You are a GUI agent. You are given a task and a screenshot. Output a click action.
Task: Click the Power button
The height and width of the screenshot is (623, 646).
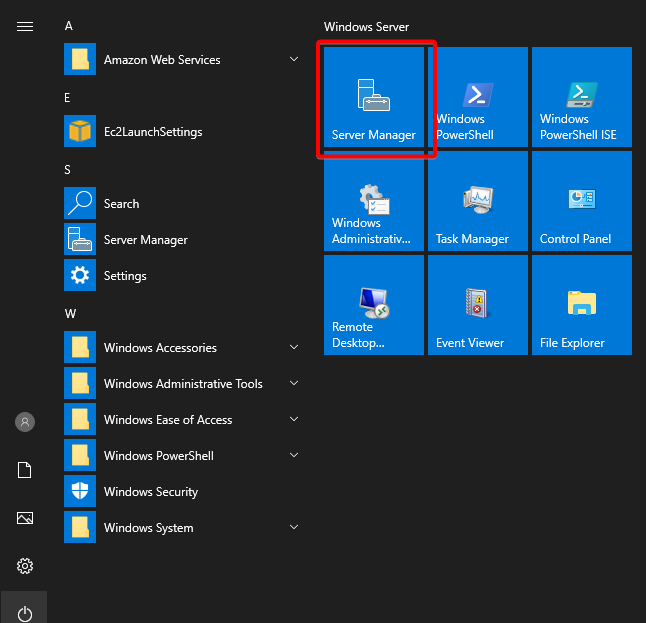[25, 614]
